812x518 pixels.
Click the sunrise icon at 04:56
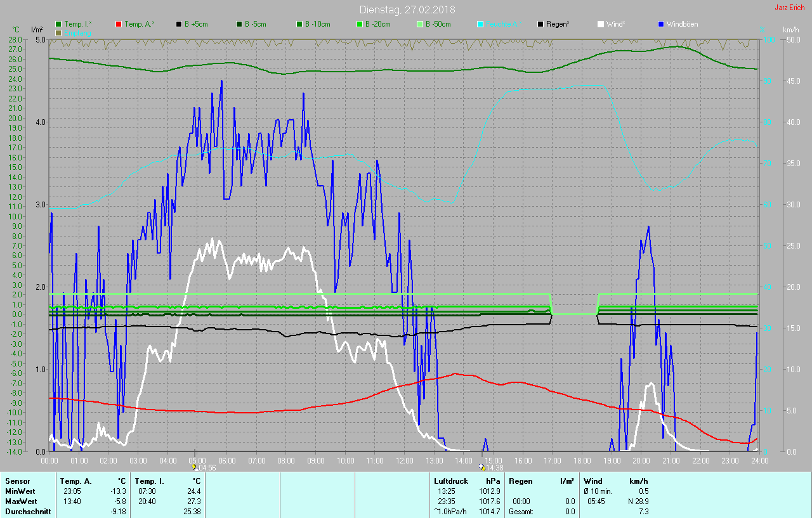click(x=194, y=467)
